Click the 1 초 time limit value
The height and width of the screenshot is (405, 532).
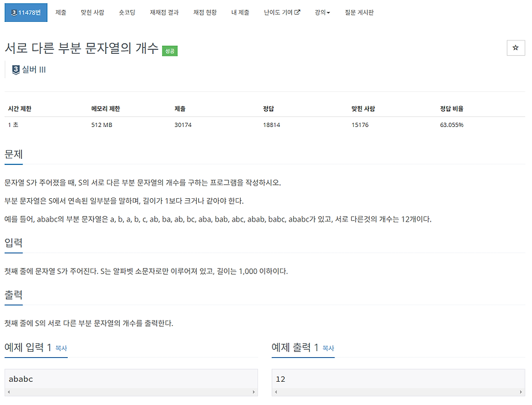click(13, 125)
